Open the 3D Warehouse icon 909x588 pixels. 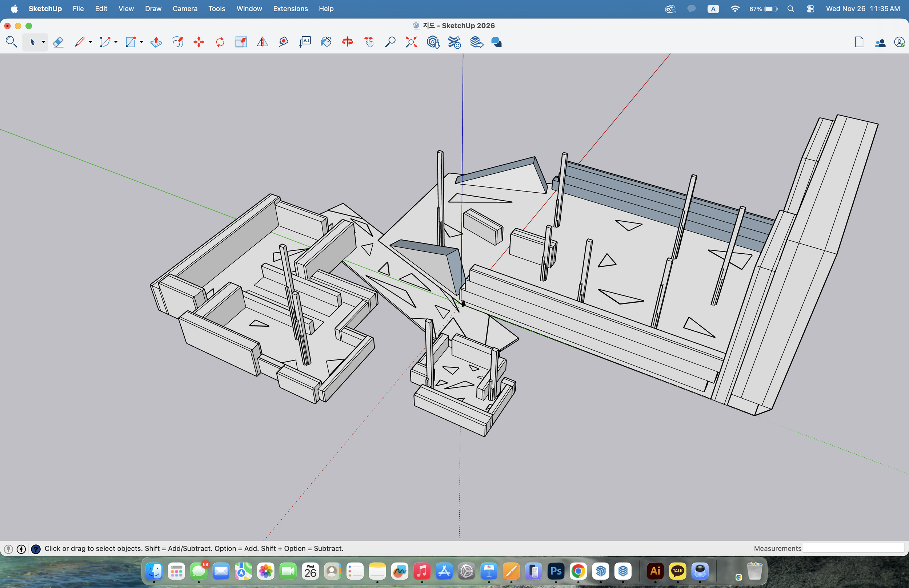pos(433,42)
